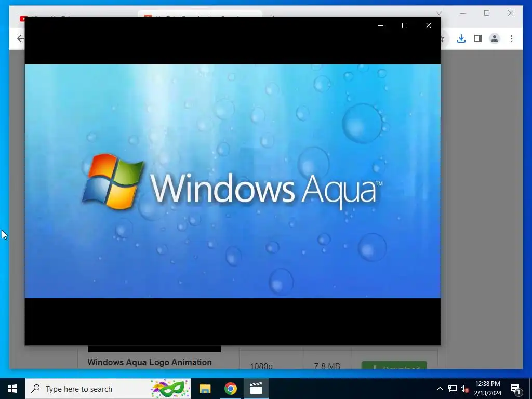This screenshot has height=399, width=532.
Task: Open File Explorer from taskbar
Action: pyautogui.click(x=205, y=389)
